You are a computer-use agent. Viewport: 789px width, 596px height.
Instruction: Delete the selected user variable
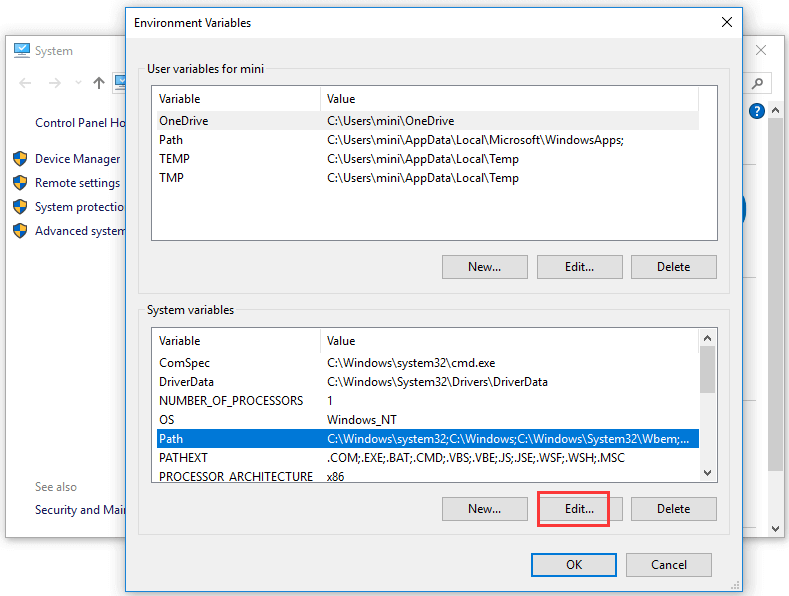coord(674,267)
